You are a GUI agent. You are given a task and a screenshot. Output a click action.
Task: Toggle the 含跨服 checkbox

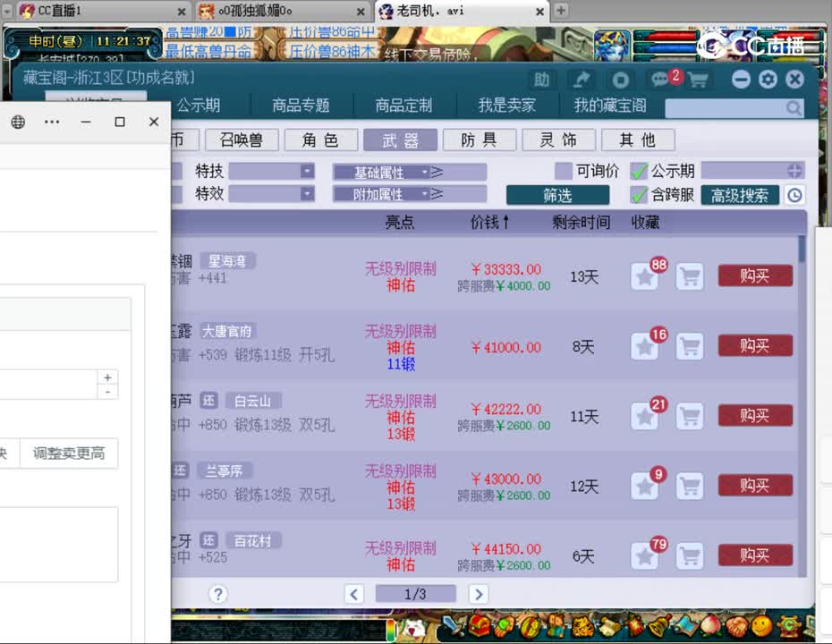coord(639,195)
